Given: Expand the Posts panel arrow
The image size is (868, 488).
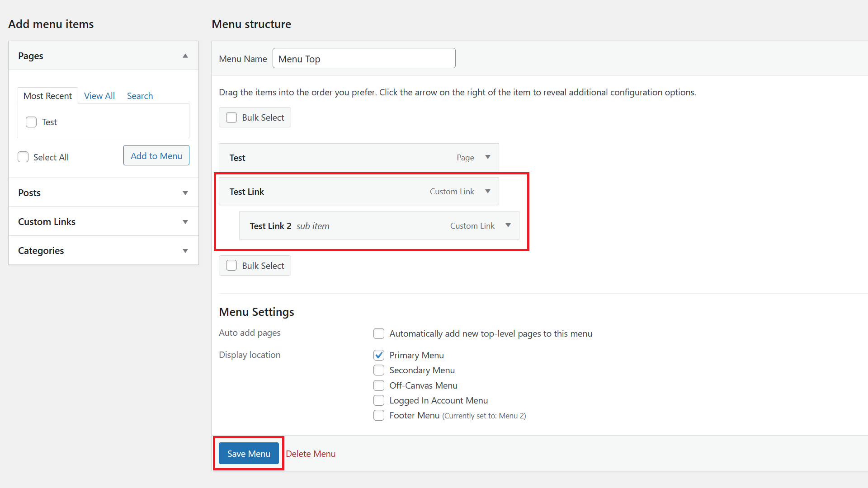Looking at the screenshot, I should pyautogui.click(x=185, y=193).
